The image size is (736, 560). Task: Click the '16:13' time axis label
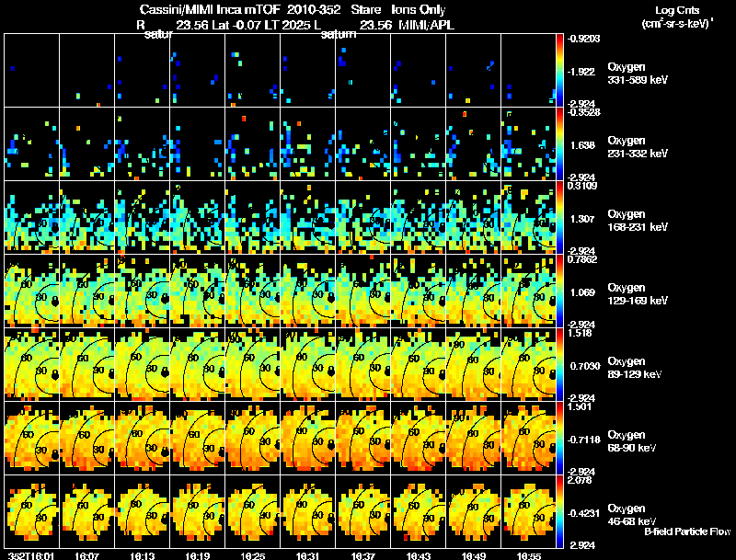143,555
